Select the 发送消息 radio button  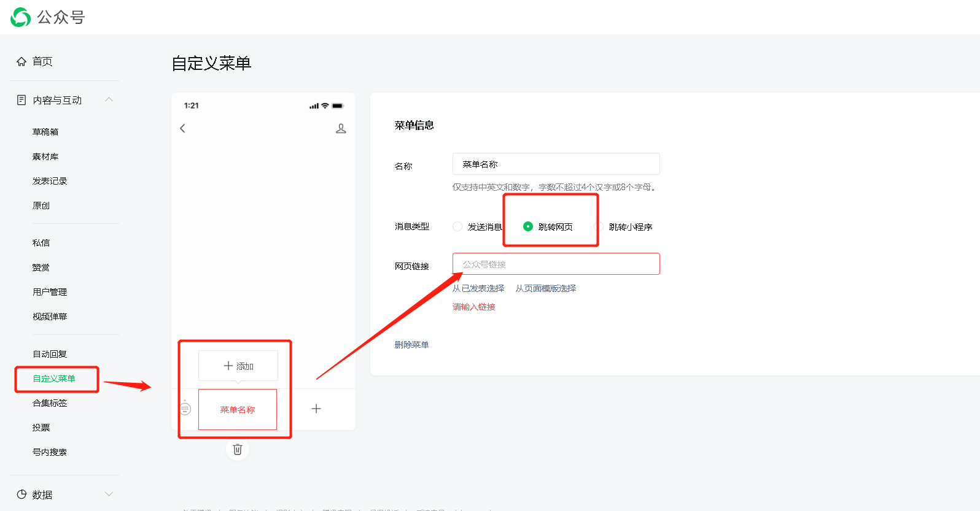click(x=457, y=226)
